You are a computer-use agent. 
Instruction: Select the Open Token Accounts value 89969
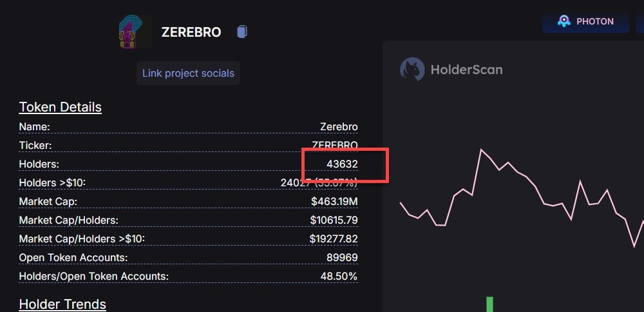[x=342, y=258]
